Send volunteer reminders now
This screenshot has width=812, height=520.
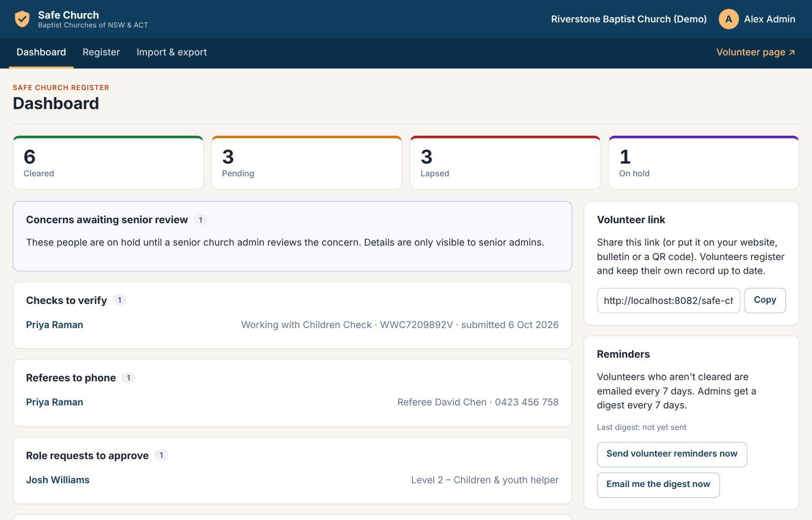pyautogui.click(x=672, y=454)
